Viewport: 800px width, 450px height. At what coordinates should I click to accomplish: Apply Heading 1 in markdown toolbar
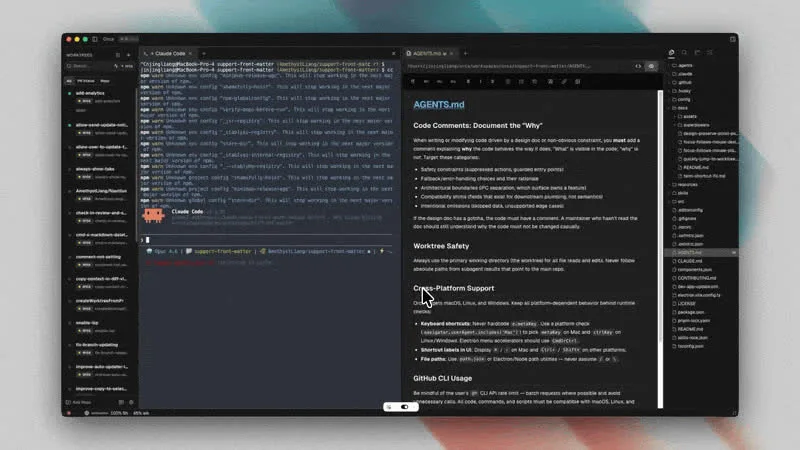tap(426, 82)
